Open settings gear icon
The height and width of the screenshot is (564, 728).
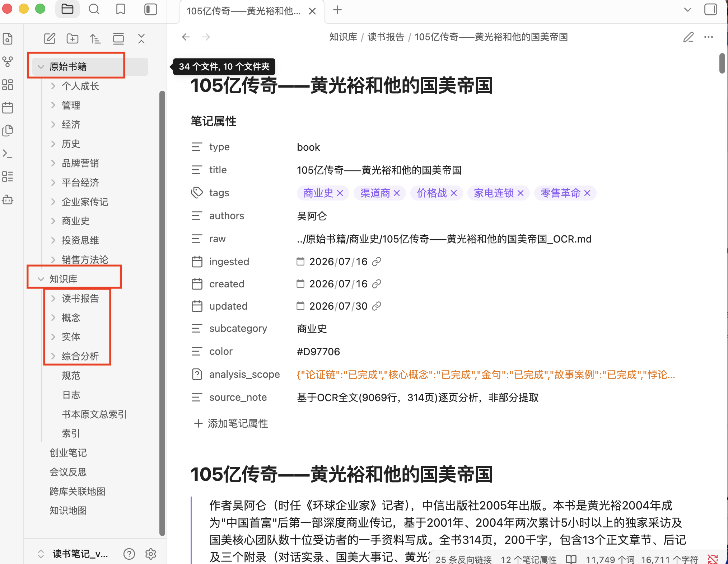click(151, 554)
